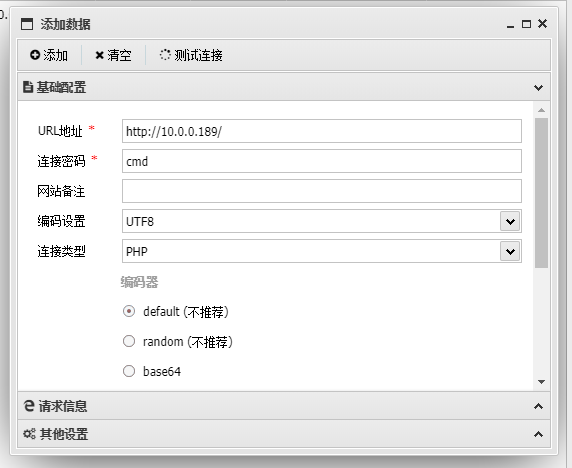Open the 编码设置 UTF8 dropdown arrow
572x468 pixels.
click(x=510, y=221)
